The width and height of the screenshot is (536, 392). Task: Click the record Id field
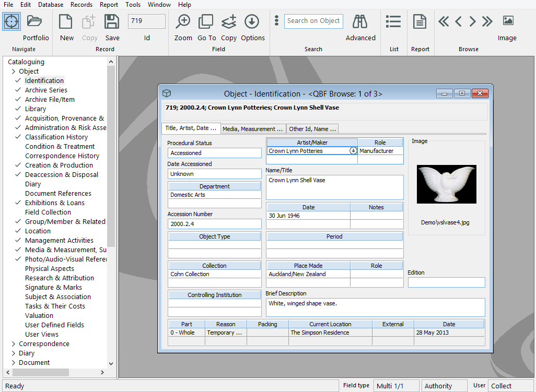click(147, 21)
